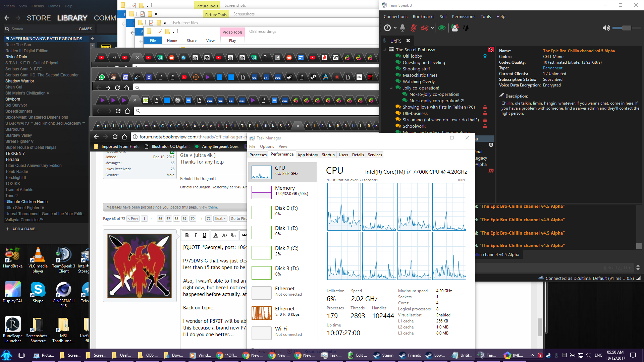Click Underline button in forum editor
Image resolution: width=644 pixels, height=362 pixels.
point(204,235)
